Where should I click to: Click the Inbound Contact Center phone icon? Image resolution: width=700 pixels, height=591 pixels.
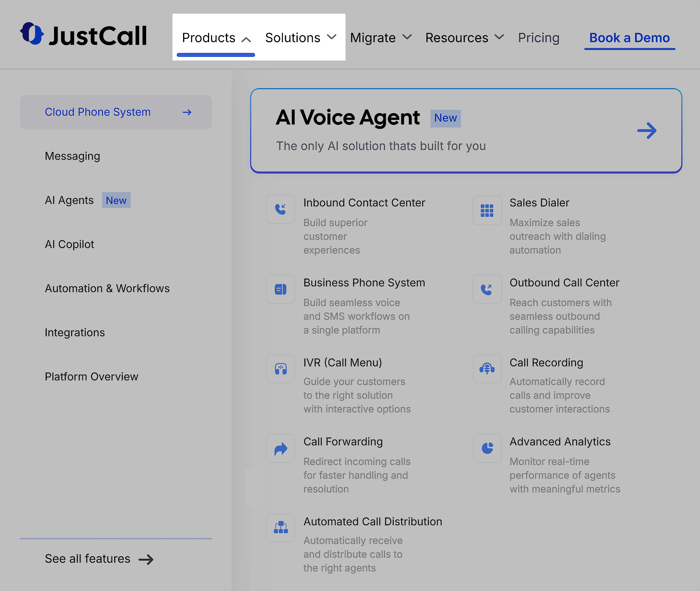click(280, 209)
